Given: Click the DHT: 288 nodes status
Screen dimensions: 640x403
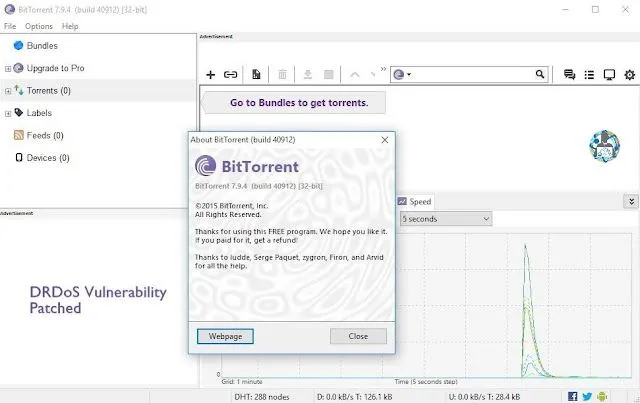Looking at the screenshot, I should [x=262, y=396].
